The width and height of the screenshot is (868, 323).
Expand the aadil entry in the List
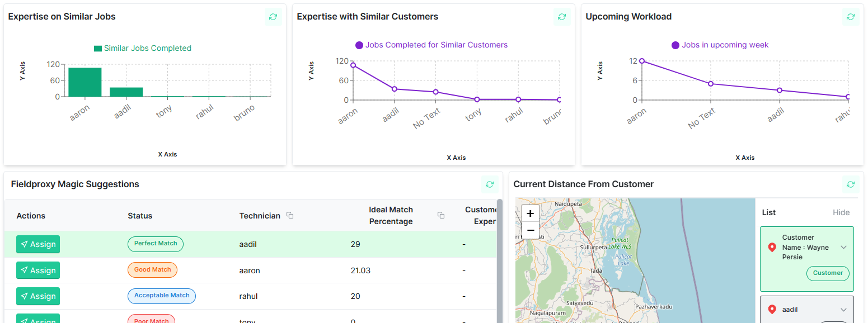[x=844, y=309]
